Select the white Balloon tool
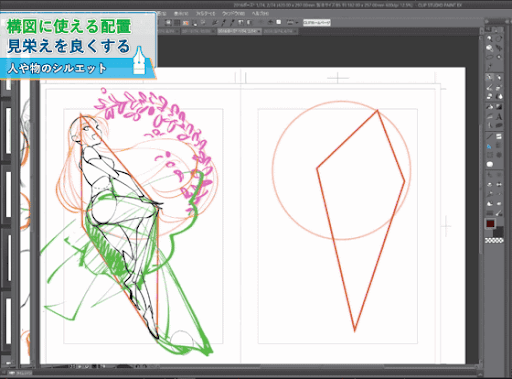Image resolution: width=512 pixels, height=379 pixels. [489, 164]
